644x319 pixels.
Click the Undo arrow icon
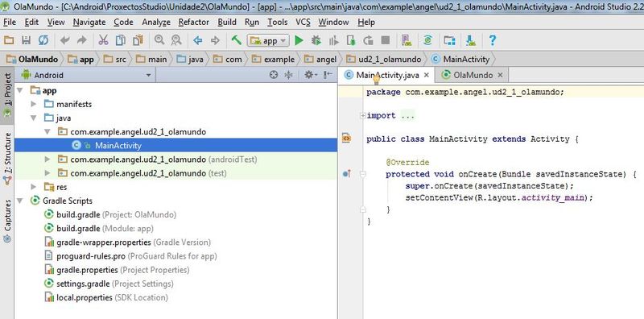64,40
